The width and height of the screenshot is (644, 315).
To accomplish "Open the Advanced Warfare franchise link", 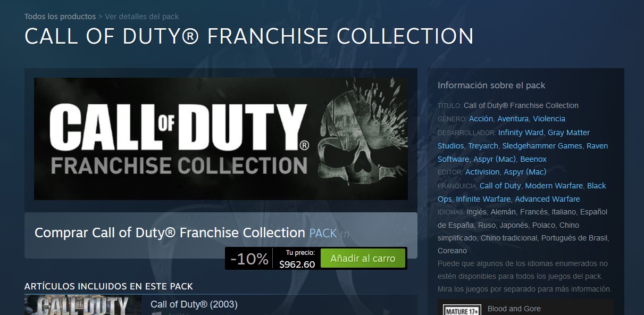I will point(547,199).
